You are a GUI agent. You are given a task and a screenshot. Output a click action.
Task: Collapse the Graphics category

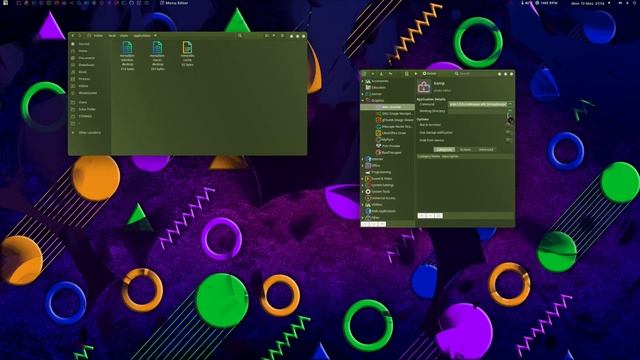click(x=362, y=100)
